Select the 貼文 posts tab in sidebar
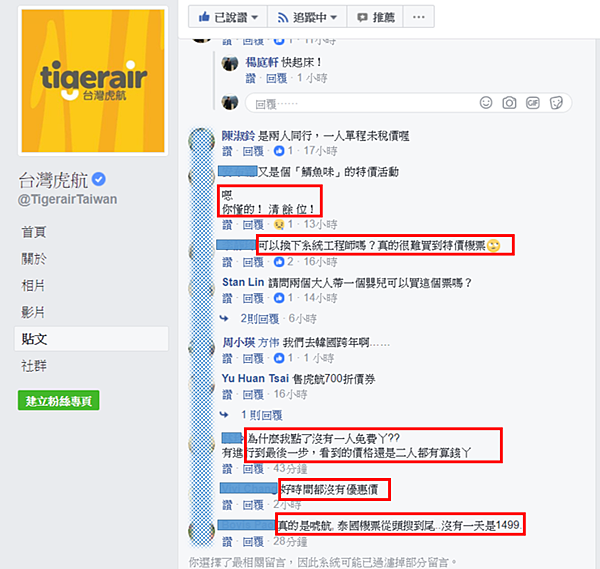The width and height of the screenshot is (600, 569). click(x=91, y=339)
